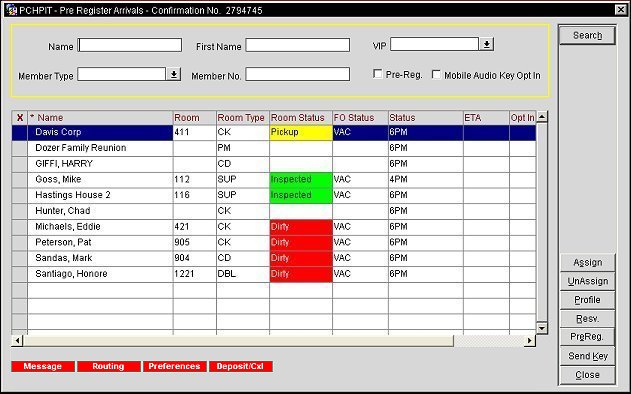Click the vertical scrollbar up arrow
The height and width of the screenshot is (394, 631).
click(542, 117)
